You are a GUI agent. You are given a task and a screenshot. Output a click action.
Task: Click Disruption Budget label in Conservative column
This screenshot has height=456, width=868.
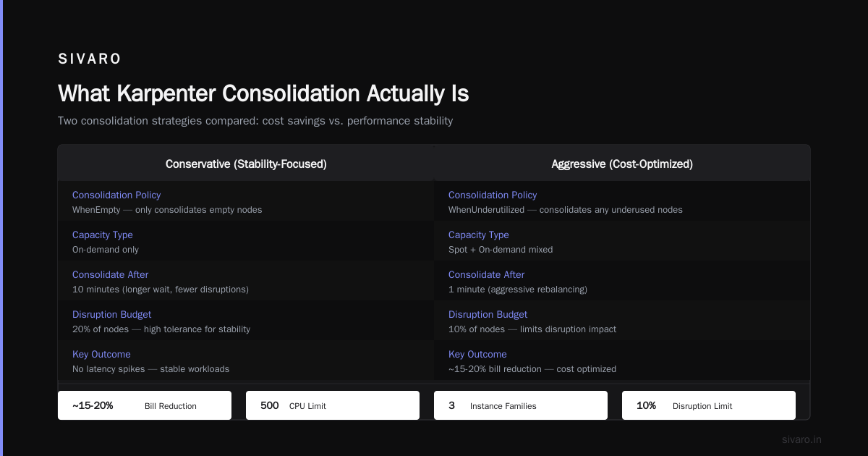[x=112, y=315]
